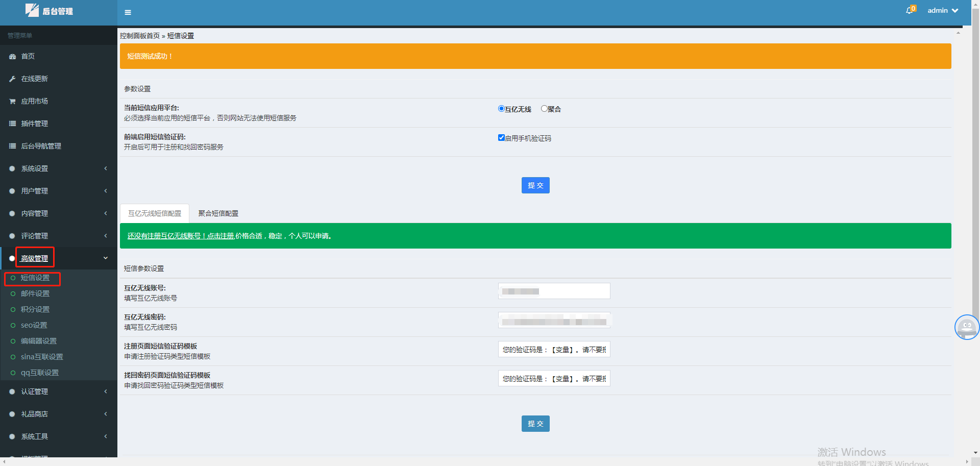The width and height of the screenshot is (980, 466).
Task: Click the horizontal scrollbar right arrow
Action: point(966,462)
